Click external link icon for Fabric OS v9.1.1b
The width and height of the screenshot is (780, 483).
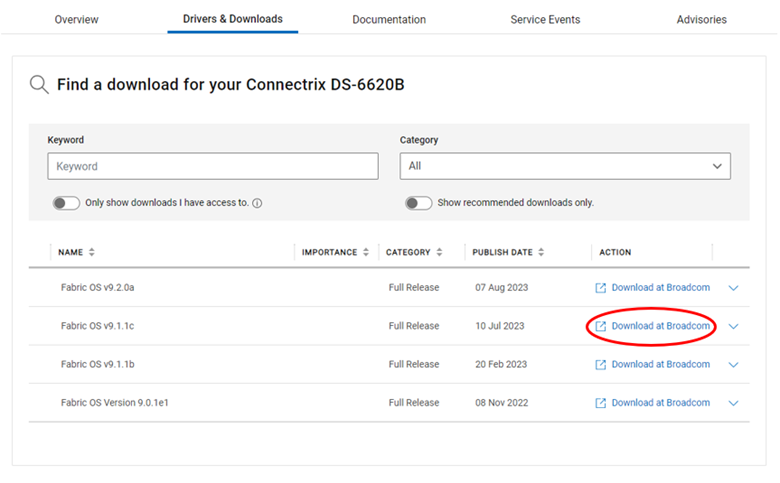click(601, 365)
